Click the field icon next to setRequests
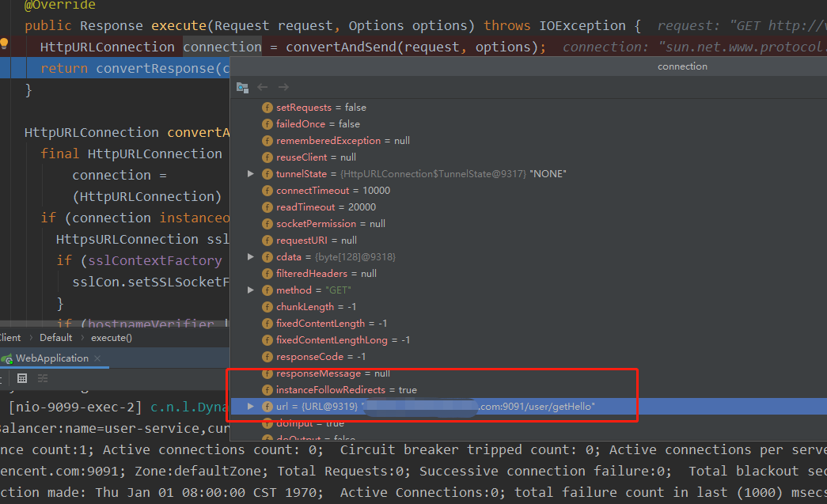 tap(267, 108)
